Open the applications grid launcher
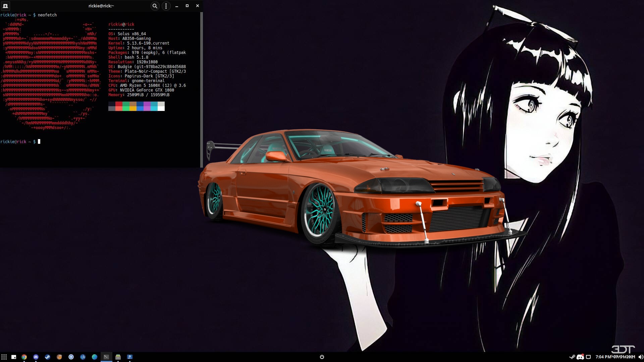The image size is (644, 362). coord(5,357)
